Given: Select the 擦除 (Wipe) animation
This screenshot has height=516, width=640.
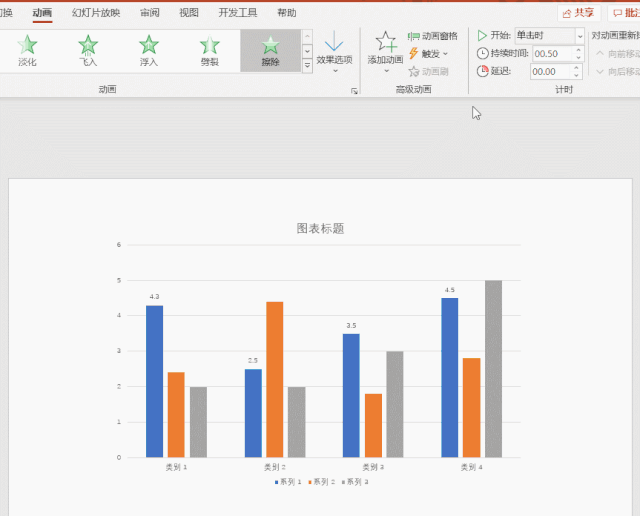Looking at the screenshot, I should click(x=270, y=51).
